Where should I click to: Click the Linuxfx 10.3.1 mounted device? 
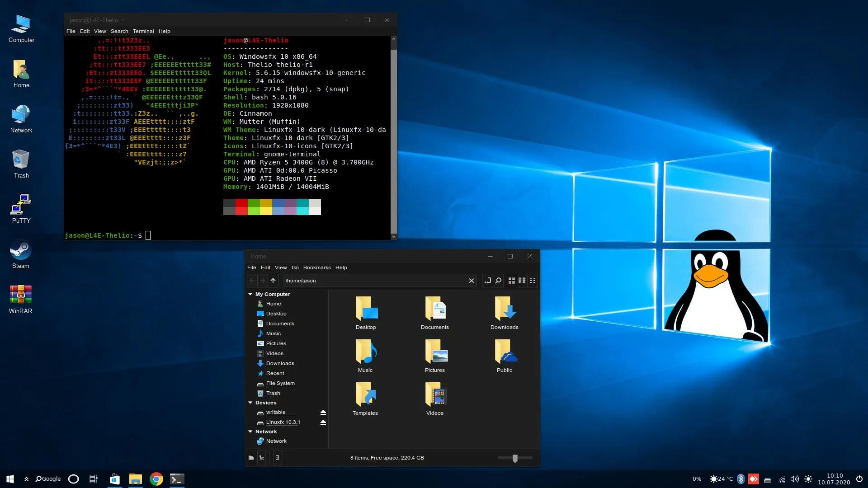click(283, 422)
